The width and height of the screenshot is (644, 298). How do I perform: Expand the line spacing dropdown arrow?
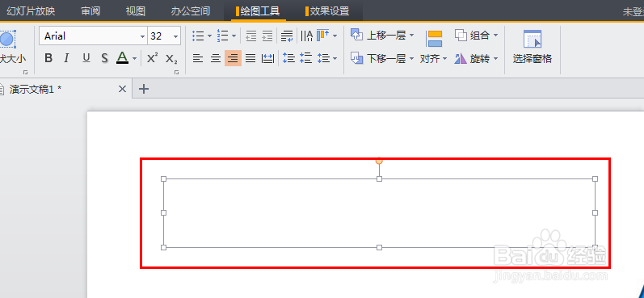point(335,59)
